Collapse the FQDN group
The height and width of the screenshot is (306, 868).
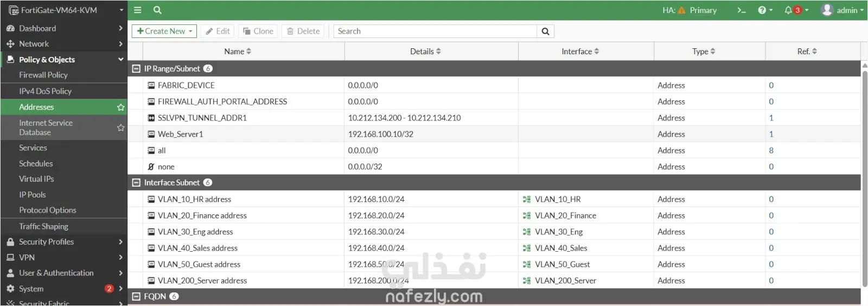(x=136, y=297)
